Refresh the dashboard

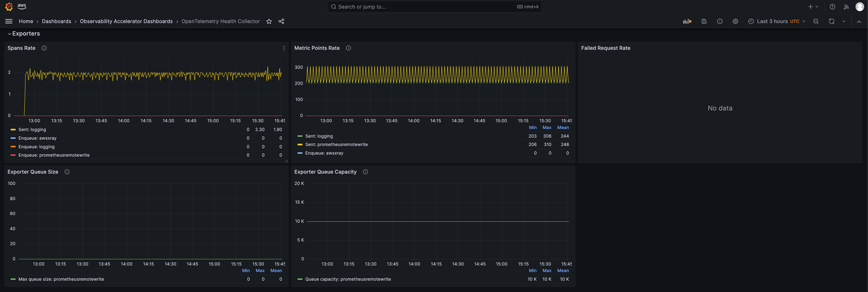click(x=832, y=21)
